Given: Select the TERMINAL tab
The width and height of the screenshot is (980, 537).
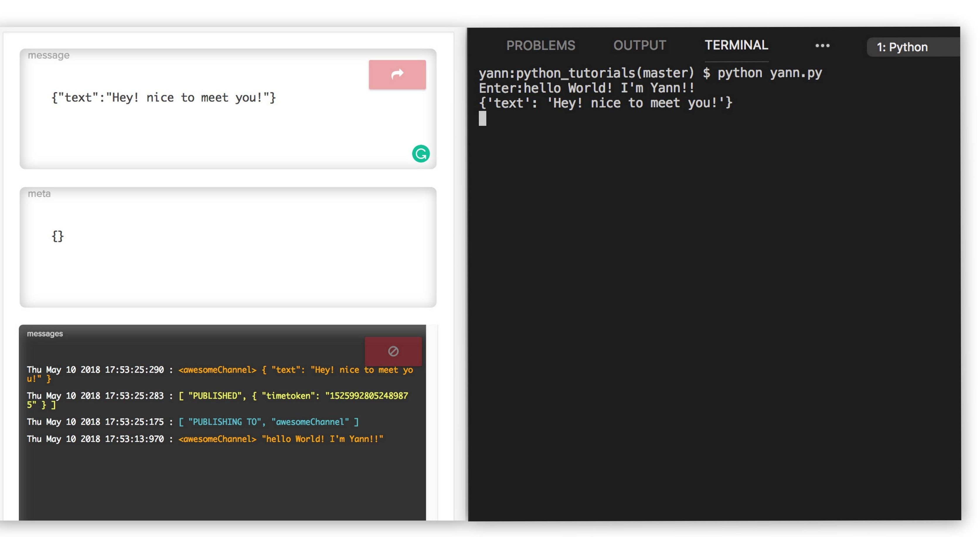Looking at the screenshot, I should [736, 45].
